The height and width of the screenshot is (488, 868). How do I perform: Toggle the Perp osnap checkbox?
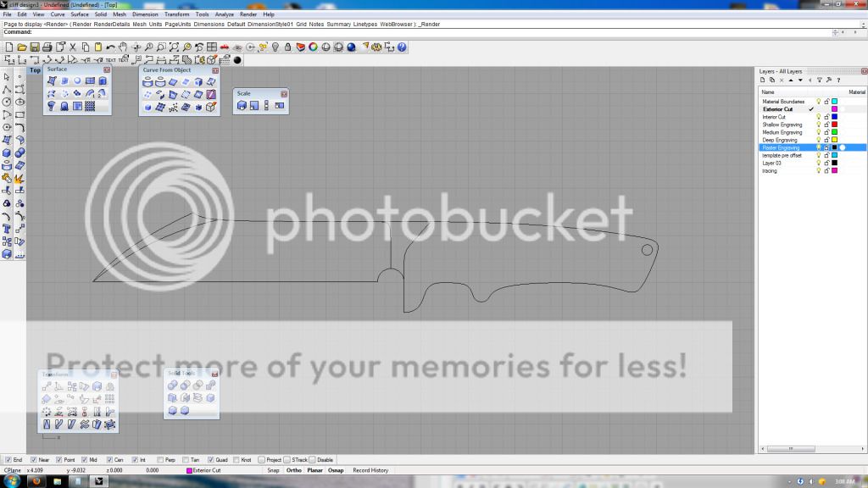[x=159, y=460]
